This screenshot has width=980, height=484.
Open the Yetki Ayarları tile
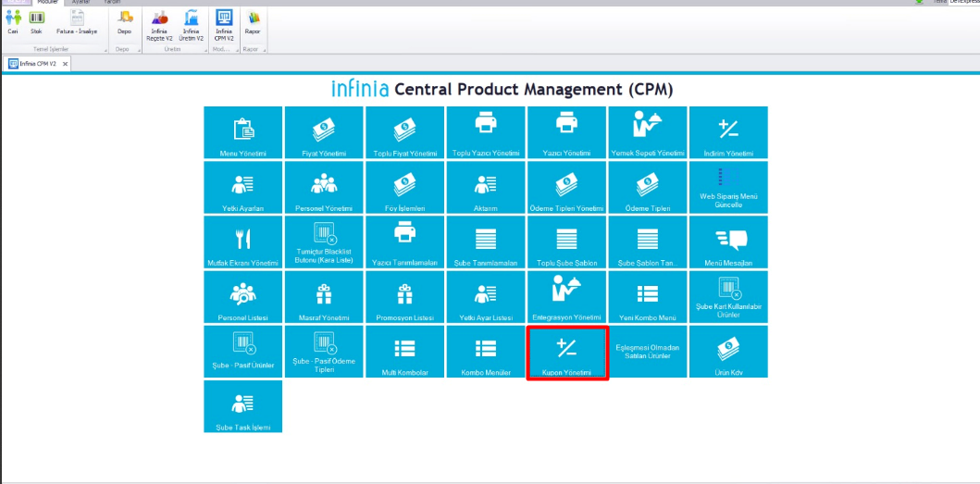click(243, 188)
